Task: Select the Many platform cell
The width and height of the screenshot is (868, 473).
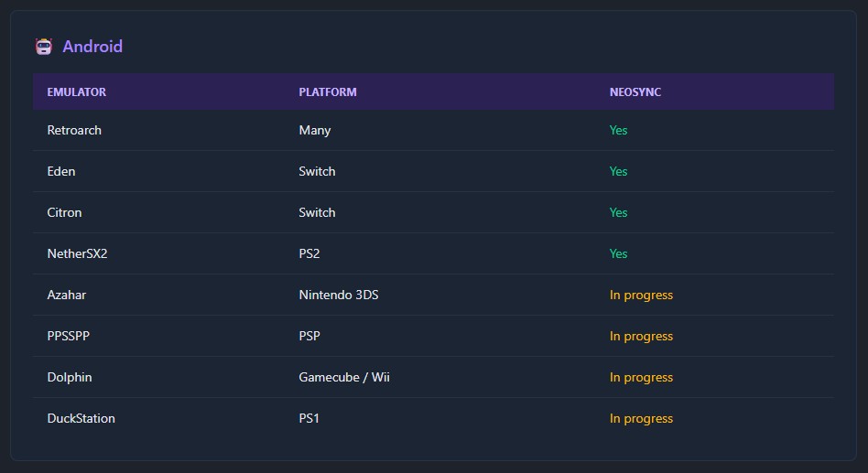Action: coord(314,131)
